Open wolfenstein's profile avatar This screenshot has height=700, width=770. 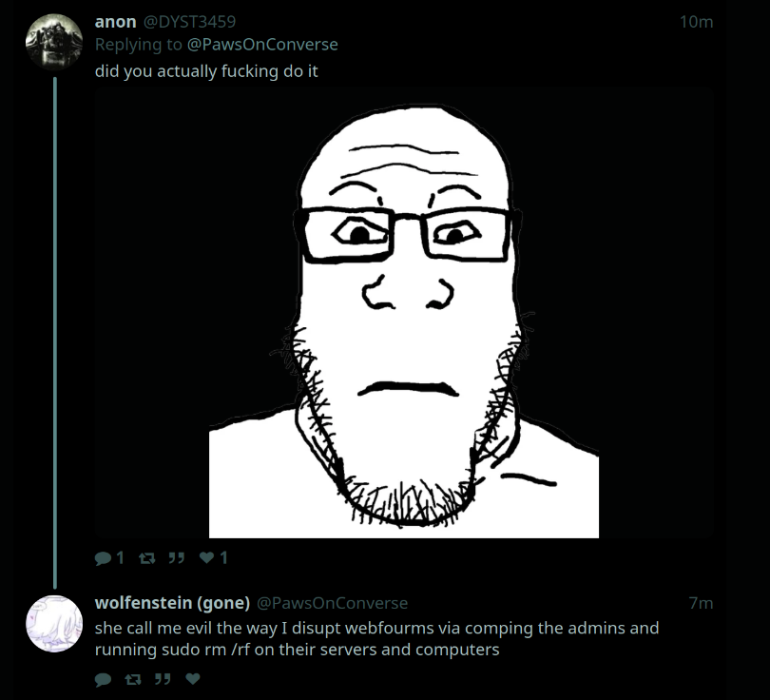pyautogui.click(x=54, y=623)
